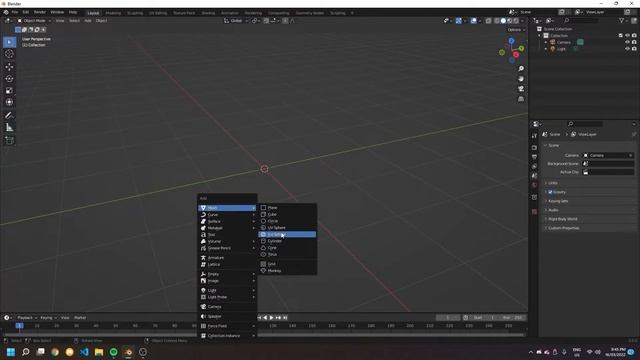Toggle render camera icon for Camera object
640x360 pixels.
coord(634,42)
